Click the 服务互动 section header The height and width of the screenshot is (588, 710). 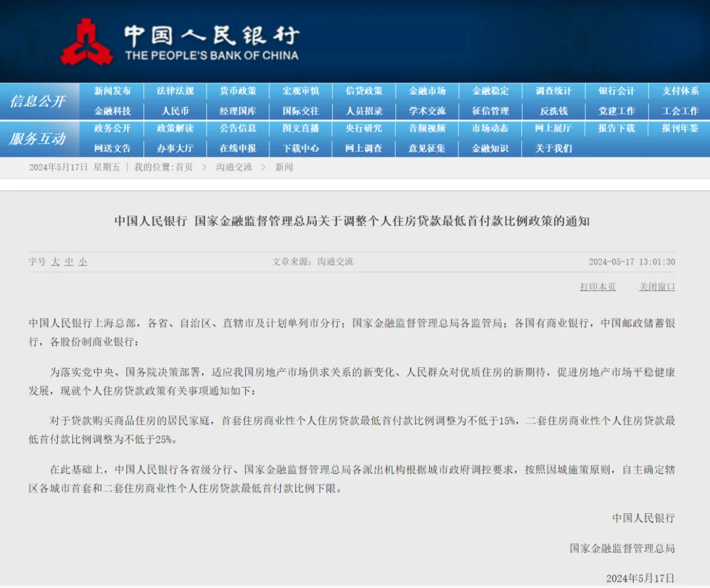coord(38,139)
